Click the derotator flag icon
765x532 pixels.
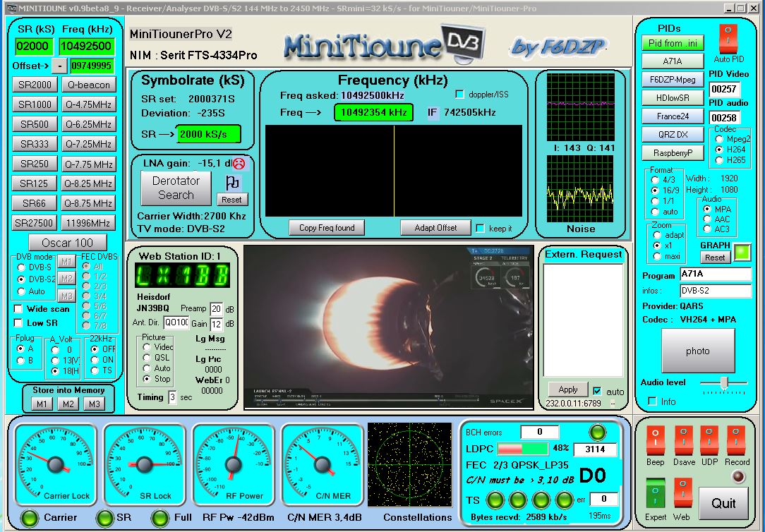(x=231, y=183)
